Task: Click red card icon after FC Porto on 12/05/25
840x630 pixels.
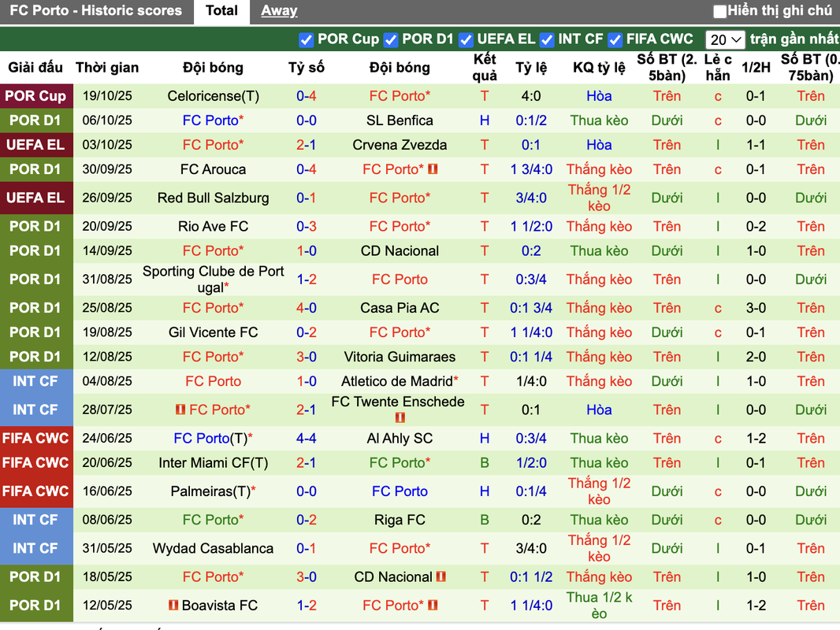Action: [433, 605]
